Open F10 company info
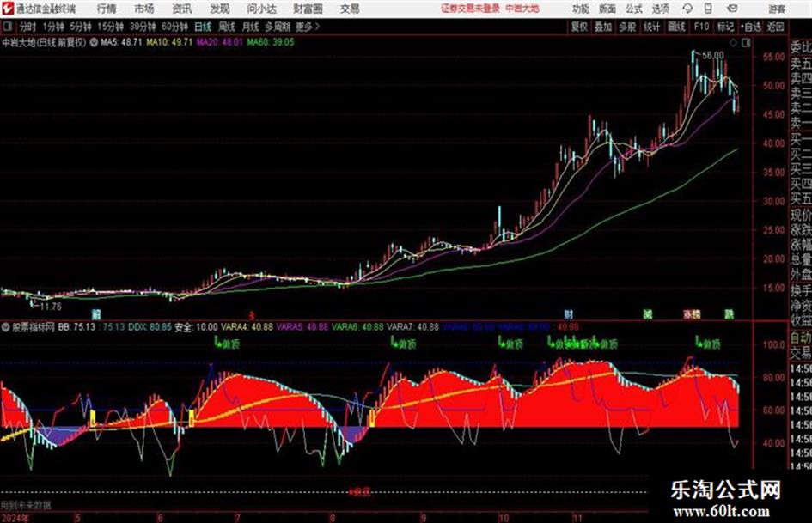Image resolution: width=812 pixels, height=523 pixels. click(x=701, y=27)
